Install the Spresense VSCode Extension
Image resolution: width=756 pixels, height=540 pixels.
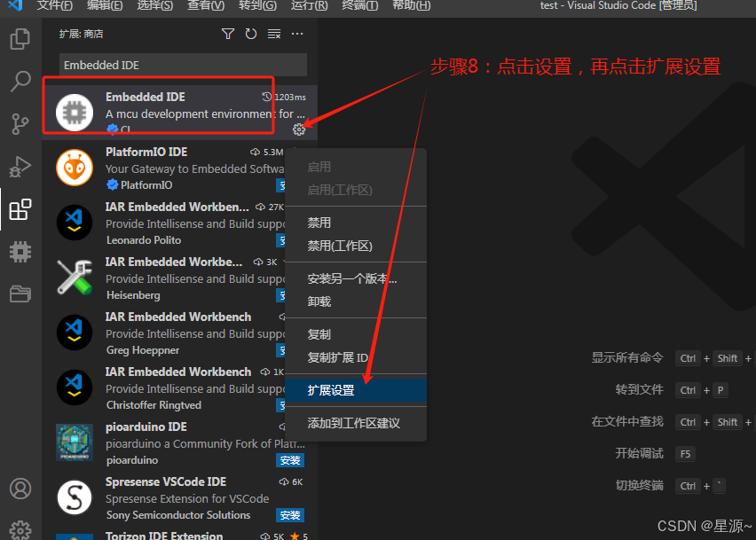(289, 515)
